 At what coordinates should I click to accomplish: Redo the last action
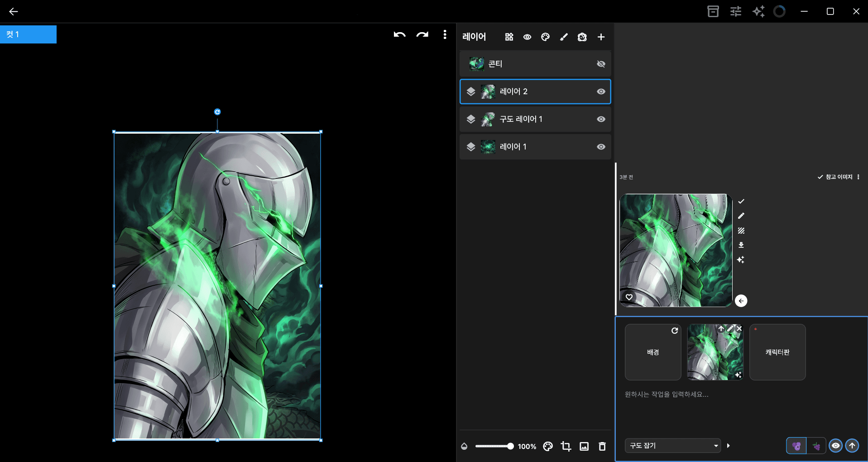tap(422, 35)
